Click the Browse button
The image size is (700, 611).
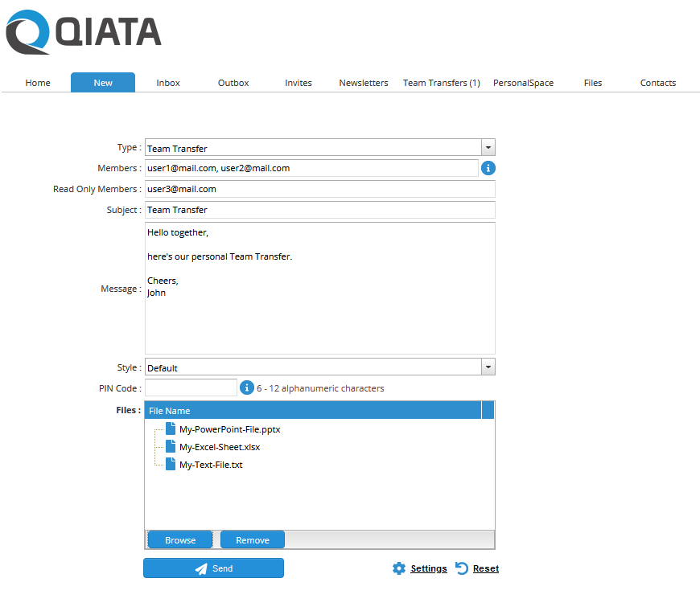pos(180,540)
